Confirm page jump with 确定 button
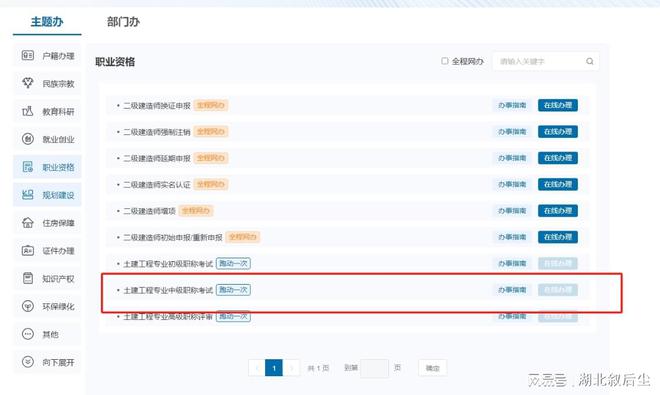 pyautogui.click(x=432, y=368)
